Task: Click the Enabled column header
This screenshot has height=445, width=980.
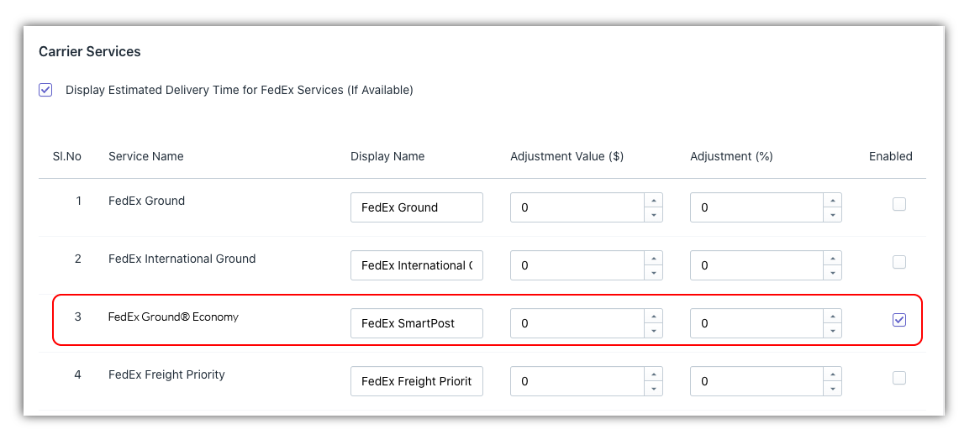Action: [x=891, y=156]
